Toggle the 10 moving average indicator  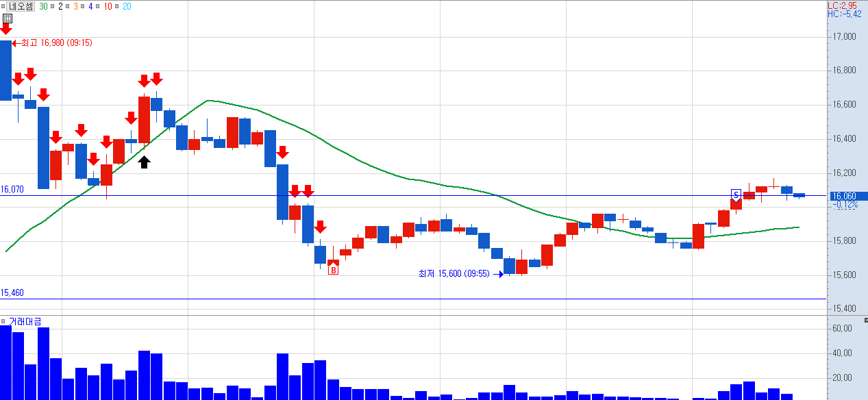point(108,5)
